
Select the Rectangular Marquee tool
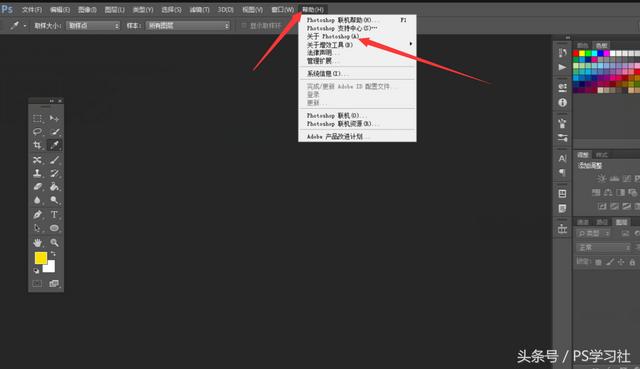tap(37, 118)
